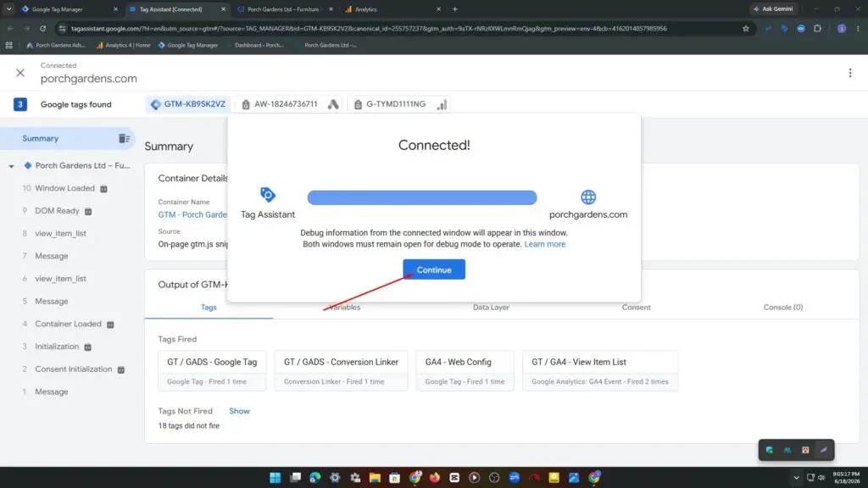Select event 7 Message

pyautogui.click(x=52, y=256)
